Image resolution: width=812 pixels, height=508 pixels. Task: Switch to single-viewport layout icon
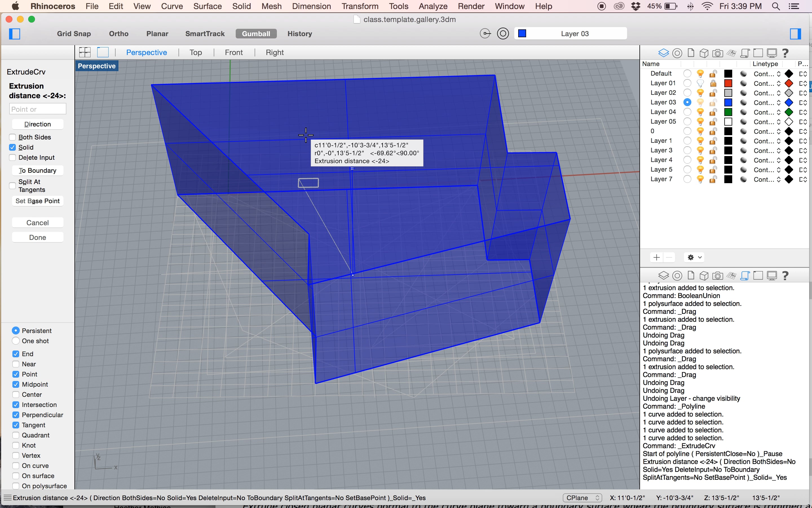coord(103,52)
